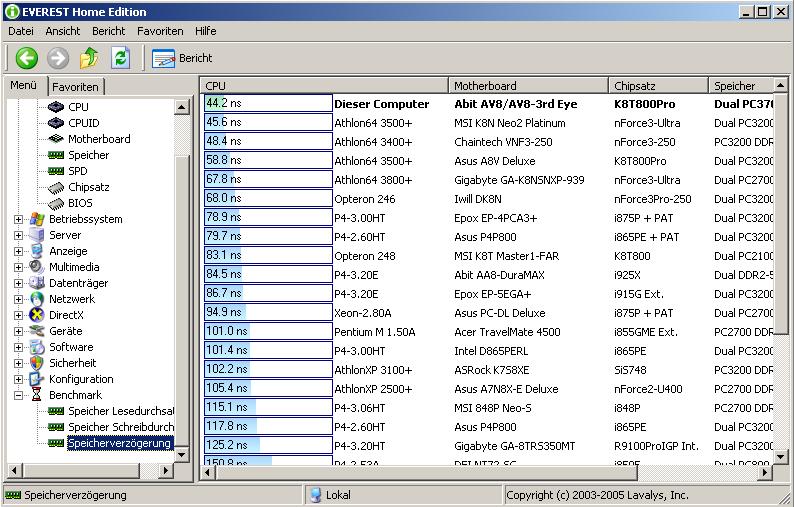Select the Dieser Computer row
Screen dimensions: 794x507
(489, 104)
